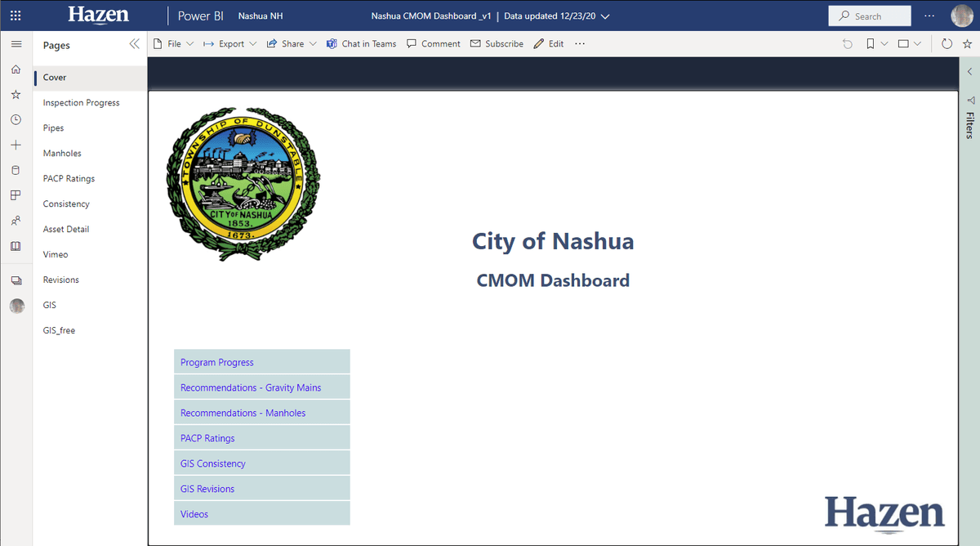980x546 pixels.
Task: Select the Manholes page
Action: coord(90,154)
